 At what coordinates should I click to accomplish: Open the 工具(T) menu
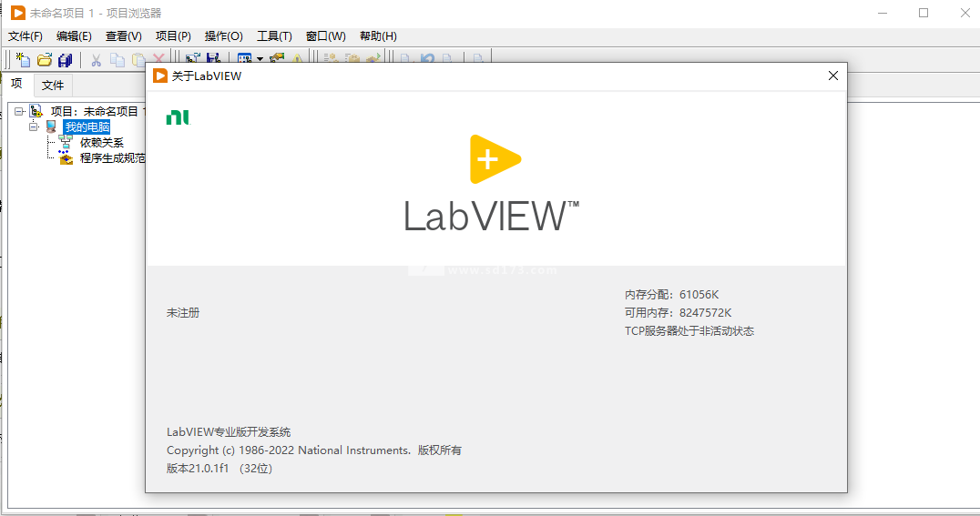(274, 36)
